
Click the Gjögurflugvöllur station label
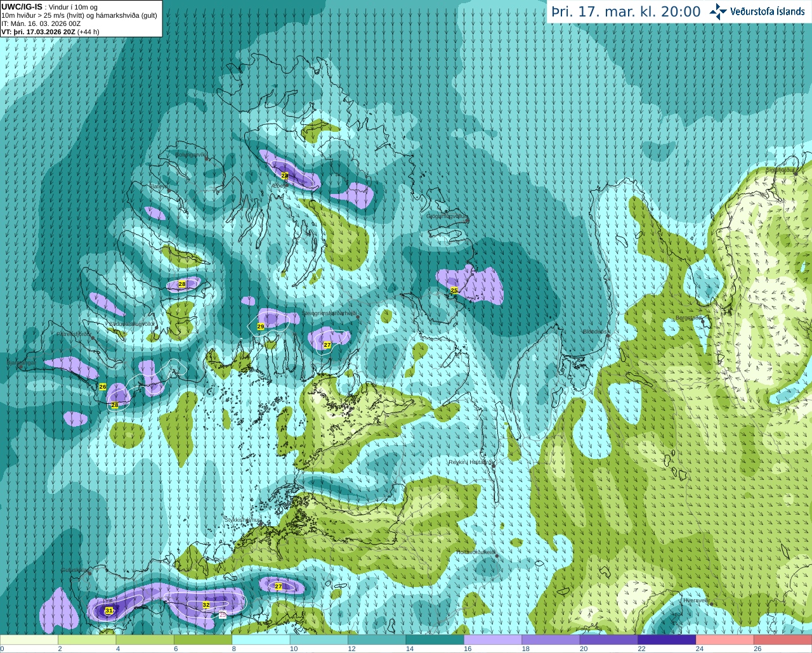point(447,216)
